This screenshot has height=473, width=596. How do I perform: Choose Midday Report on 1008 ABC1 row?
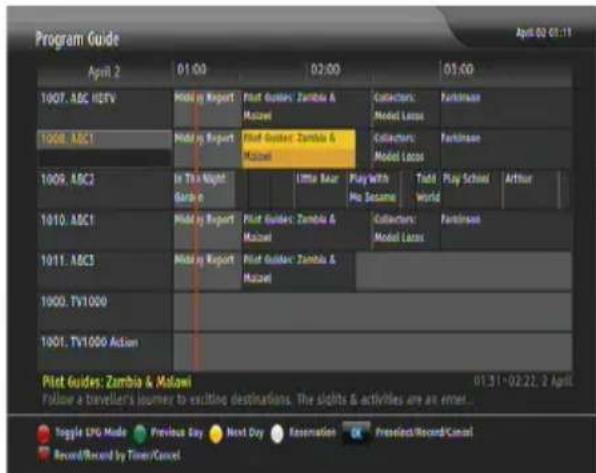(207, 148)
